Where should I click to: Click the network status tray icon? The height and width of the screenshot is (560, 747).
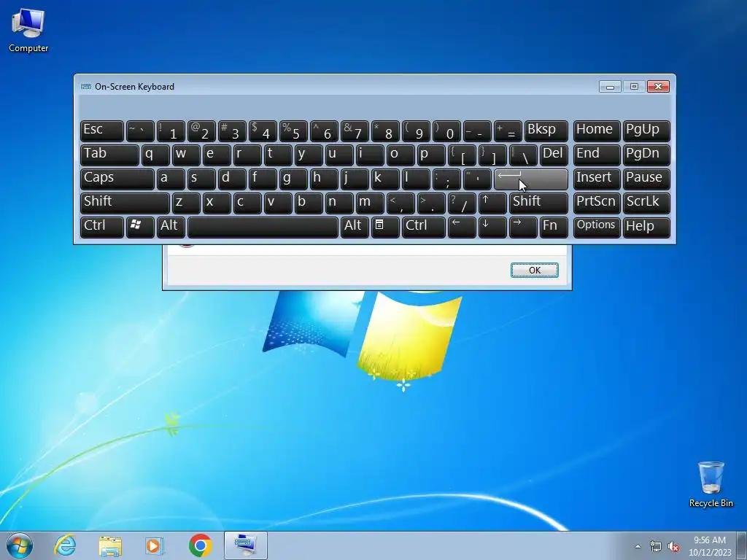pos(656,546)
